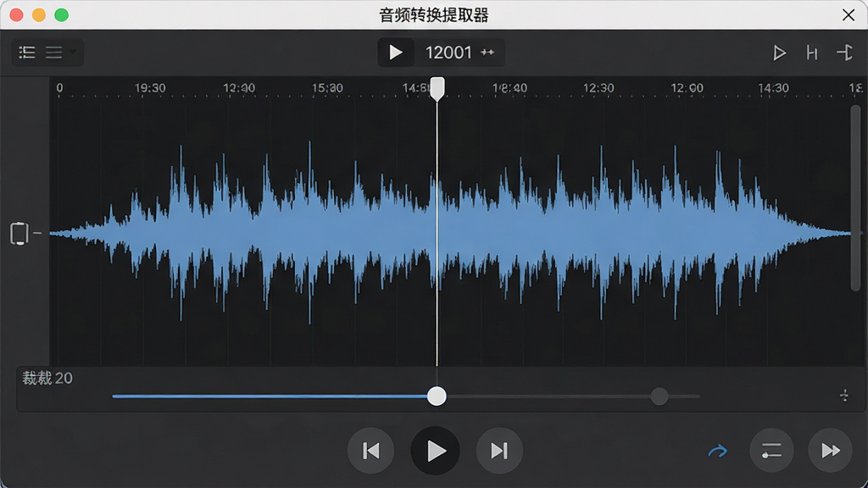
Task: Click the double-arrow icon next to 12001
Action: click(487, 53)
